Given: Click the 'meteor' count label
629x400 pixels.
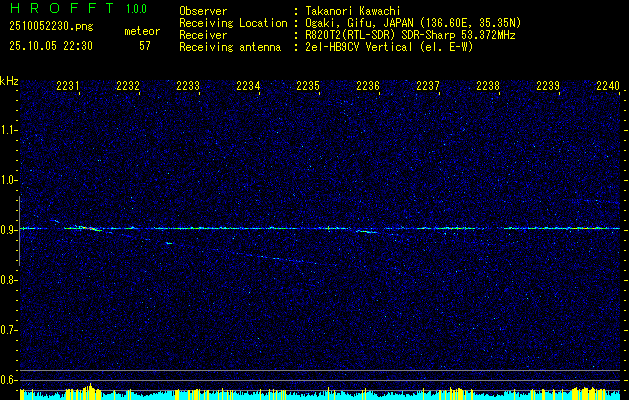Looking at the screenshot, I should (x=142, y=31).
